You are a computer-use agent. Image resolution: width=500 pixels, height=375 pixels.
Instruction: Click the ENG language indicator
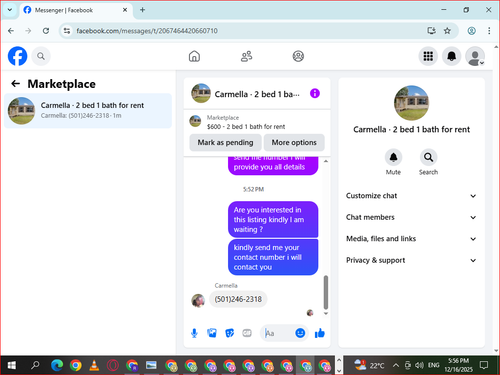click(x=433, y=365)
